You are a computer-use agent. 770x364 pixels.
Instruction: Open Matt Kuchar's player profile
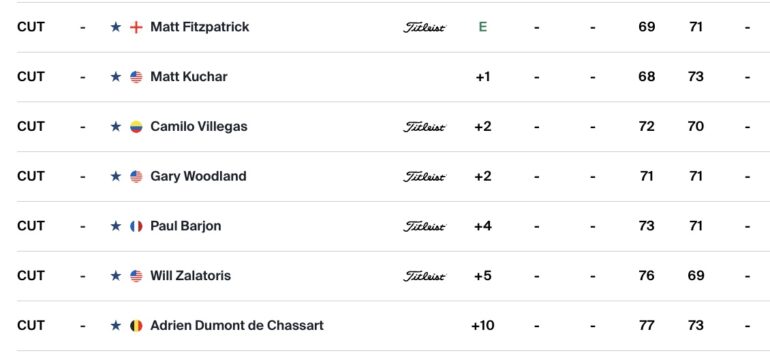[189, 77]
